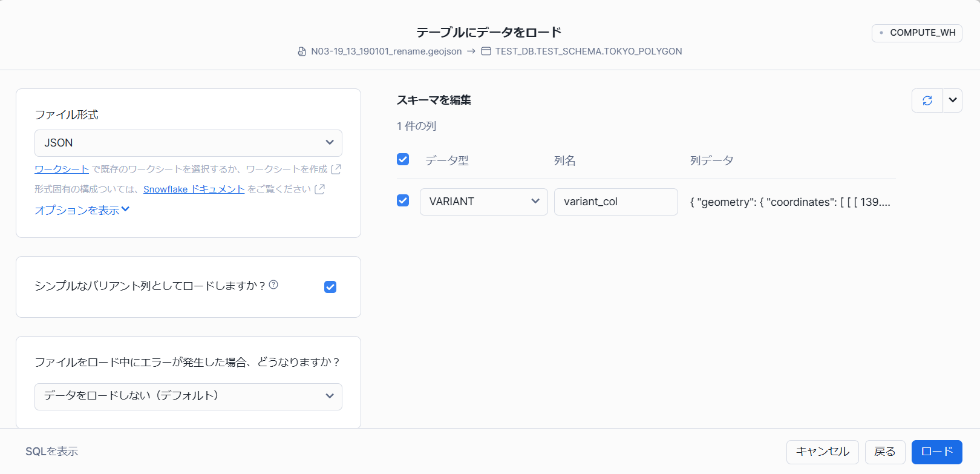Click the キャンセル button
Image resolution: width=980 pixels, height=474 pixels.
tap(823, 452)
